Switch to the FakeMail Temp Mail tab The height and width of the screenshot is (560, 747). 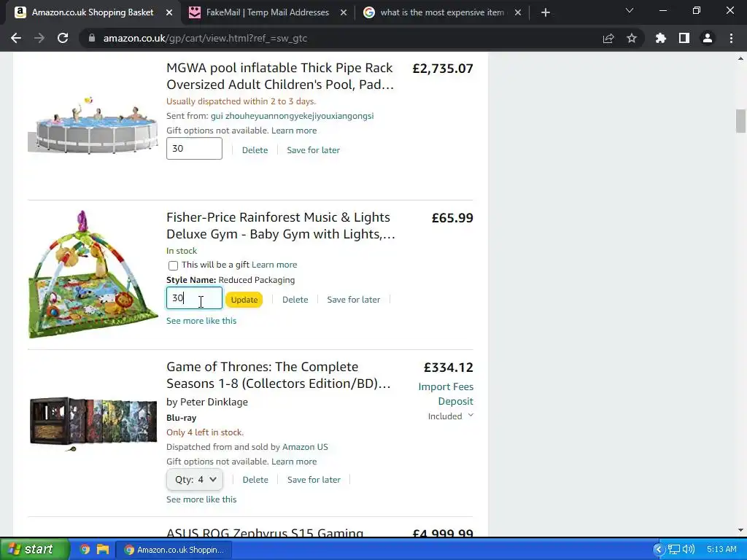[x=267, y=12]
